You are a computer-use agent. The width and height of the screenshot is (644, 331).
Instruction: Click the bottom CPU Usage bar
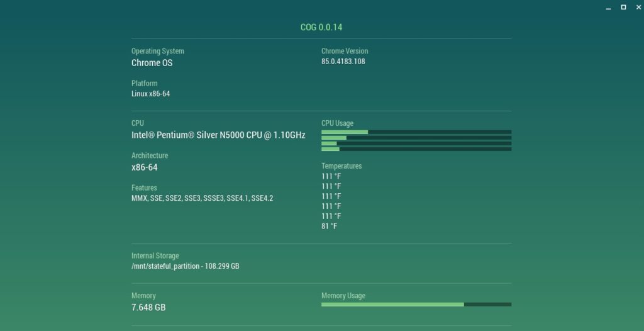(416, 149)
